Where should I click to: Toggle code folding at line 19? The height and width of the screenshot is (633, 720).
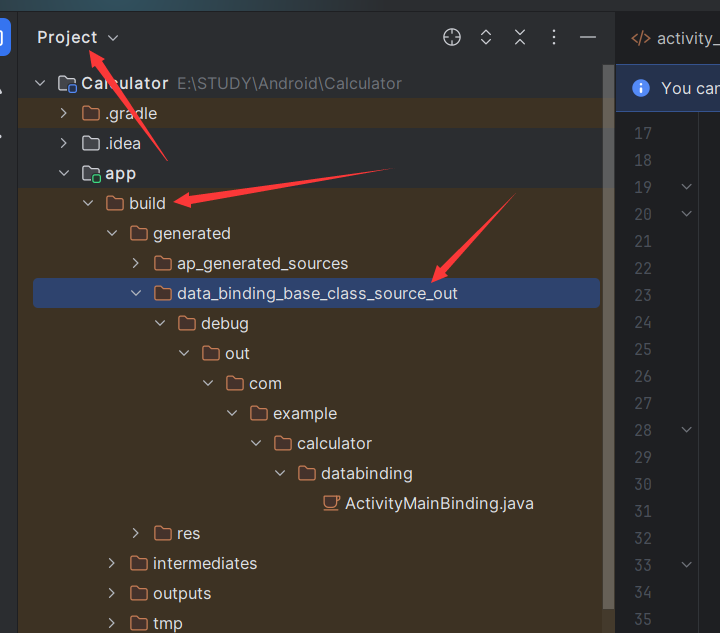[686, 186]
